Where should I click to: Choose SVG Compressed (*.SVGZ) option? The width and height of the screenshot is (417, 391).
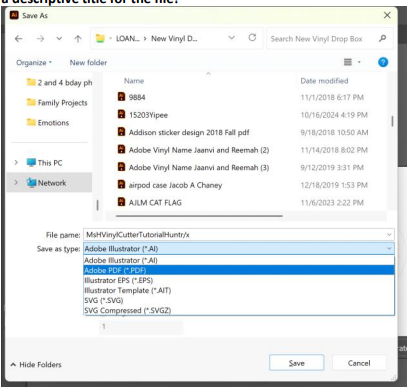[239, 310]
